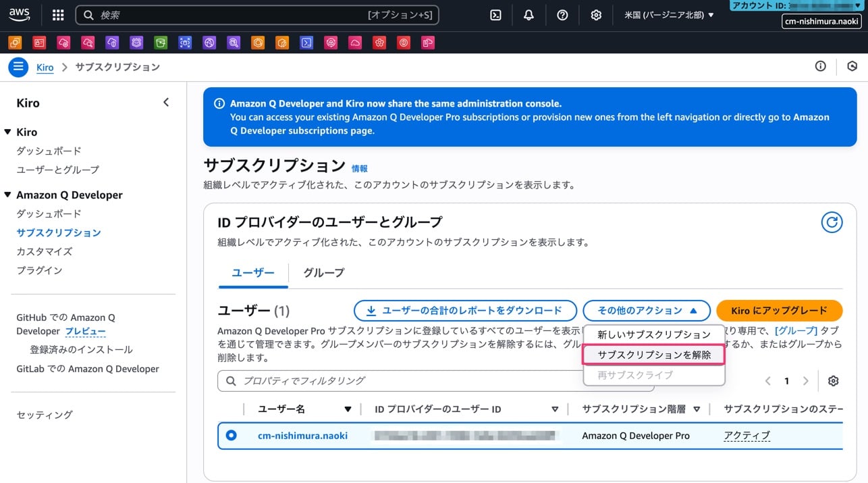Open the notifications bell
The width and height of the screenshot is (868, 483).
click(528, 15)
